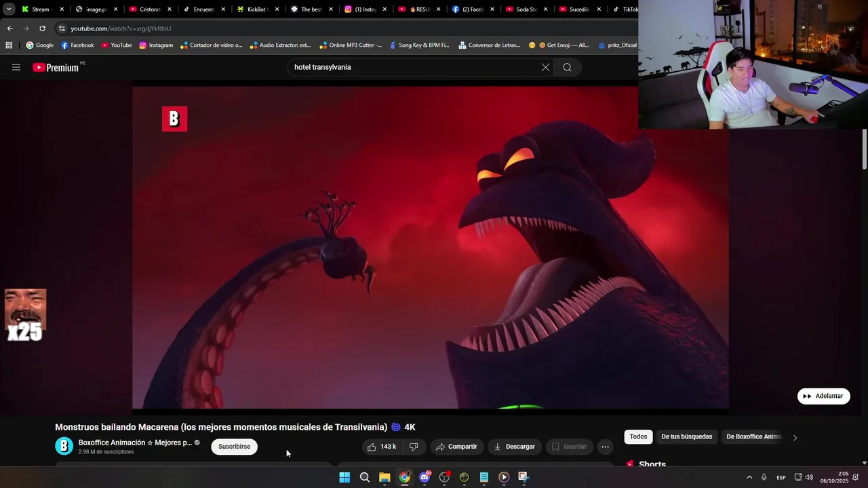This screenshot has width=868, height=488.
Task: Select the De tus búsquedas chip
Action: [x=686, y=436]
